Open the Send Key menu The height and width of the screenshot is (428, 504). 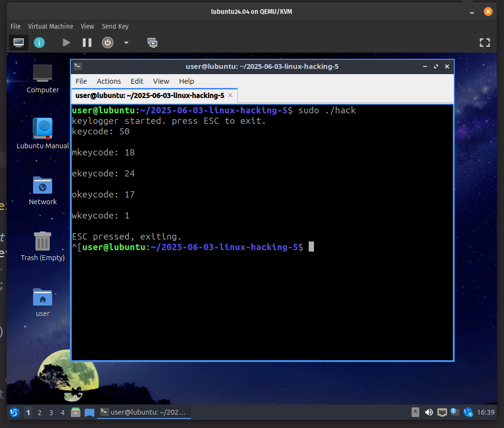tap(115, 26)
